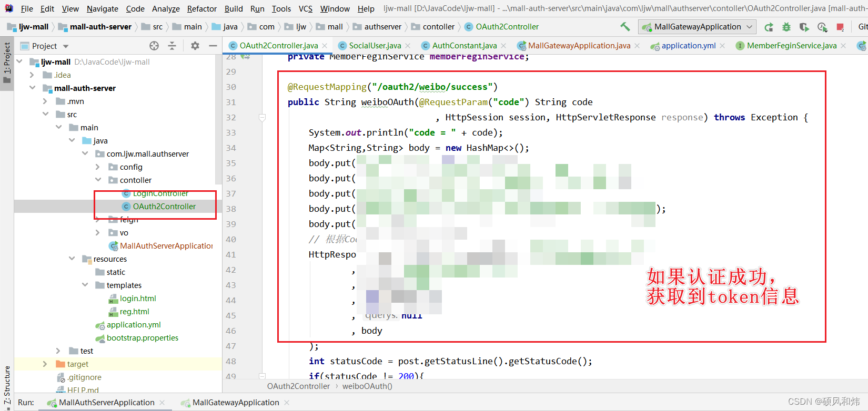
Task: Select application.yml in resources tree
Action: tap(134, 324)
